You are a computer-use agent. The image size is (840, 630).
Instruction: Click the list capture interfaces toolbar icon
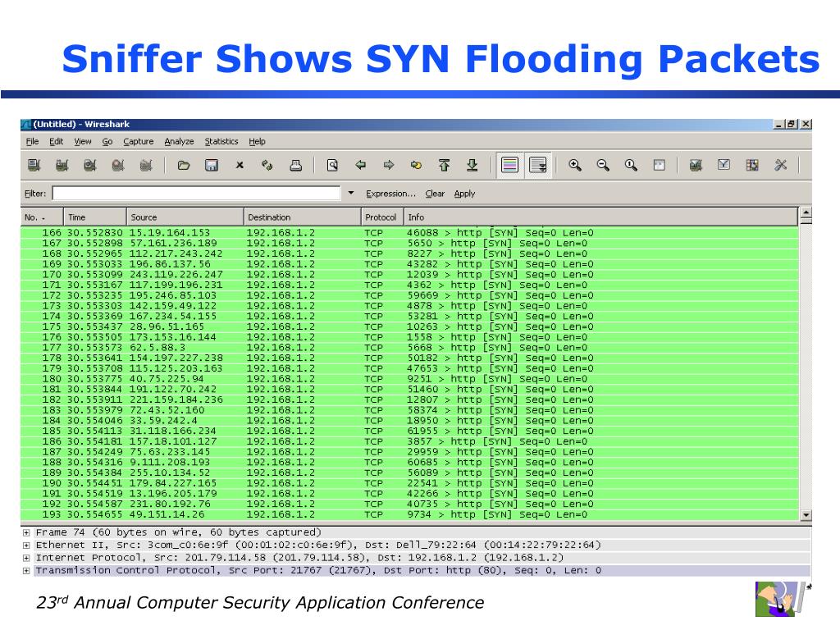click(x=34, y=165)
